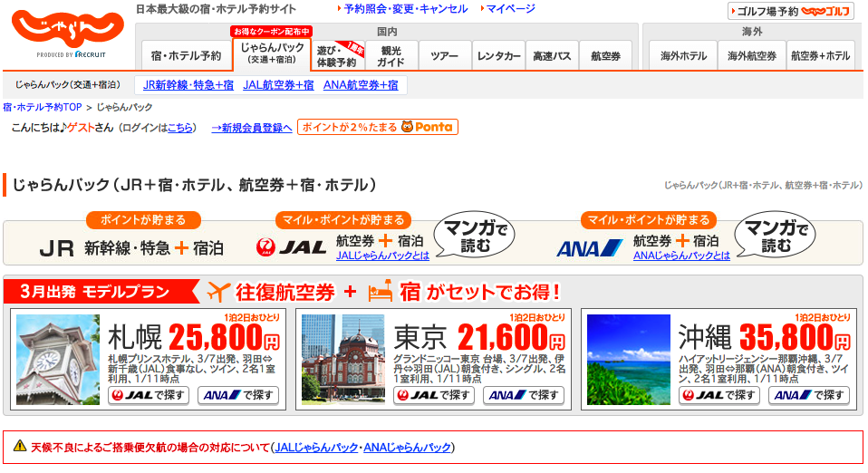Search Tokyo plan with JALで探す
This screenshot has height=473, width=868.
(x=434, y=395)
